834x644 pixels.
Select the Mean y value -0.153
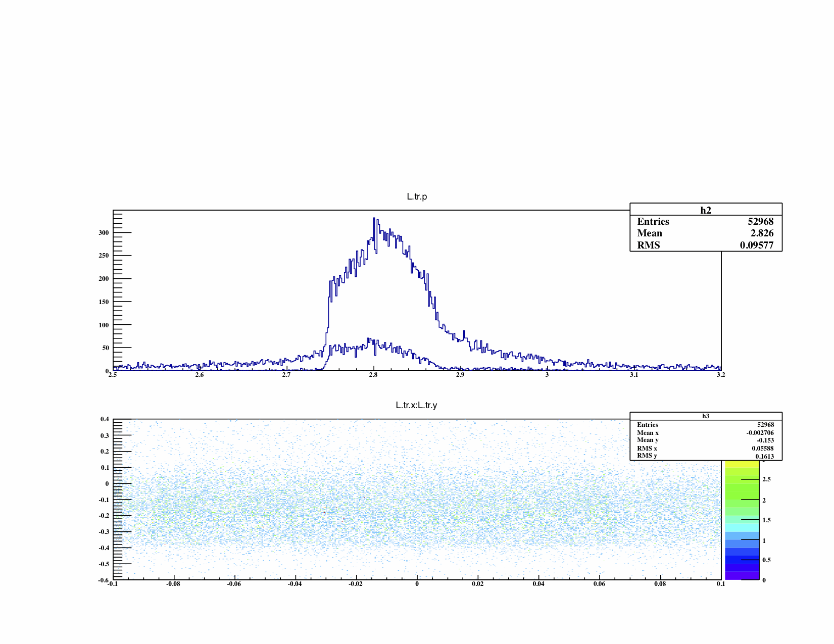(765, 440)
